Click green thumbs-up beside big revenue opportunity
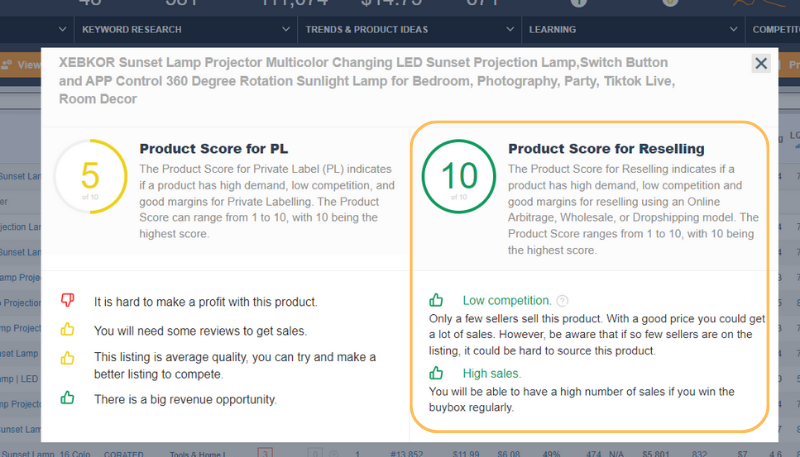This screenshot has height=457, width=800. (67, 397)
